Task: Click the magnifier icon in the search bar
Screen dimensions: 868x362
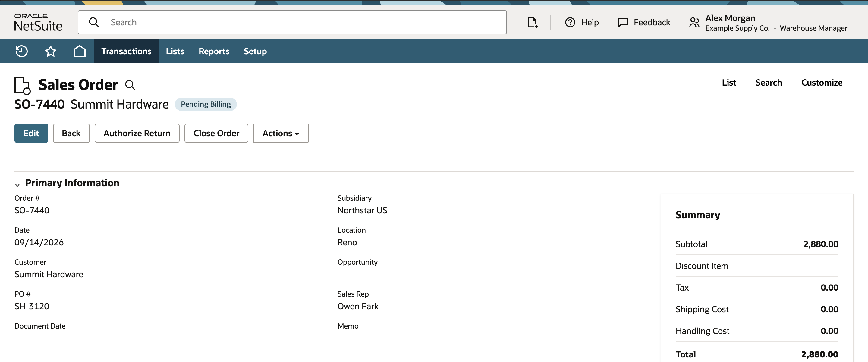Action: (x=94, y=22)
